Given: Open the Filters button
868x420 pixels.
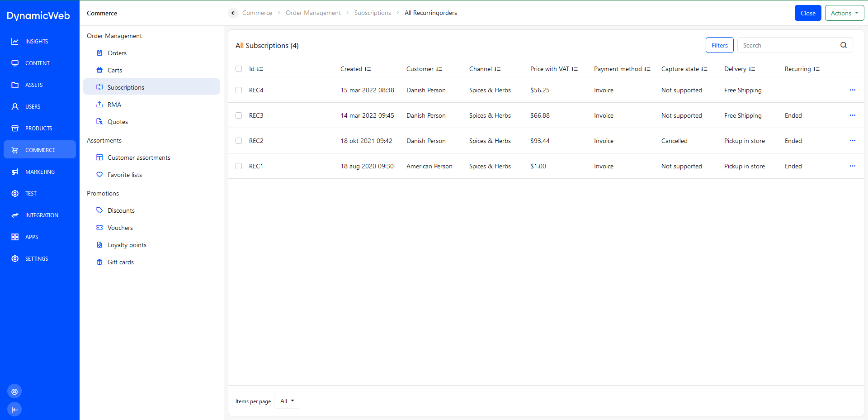Looking at the screenshot, I should point(720,45).
